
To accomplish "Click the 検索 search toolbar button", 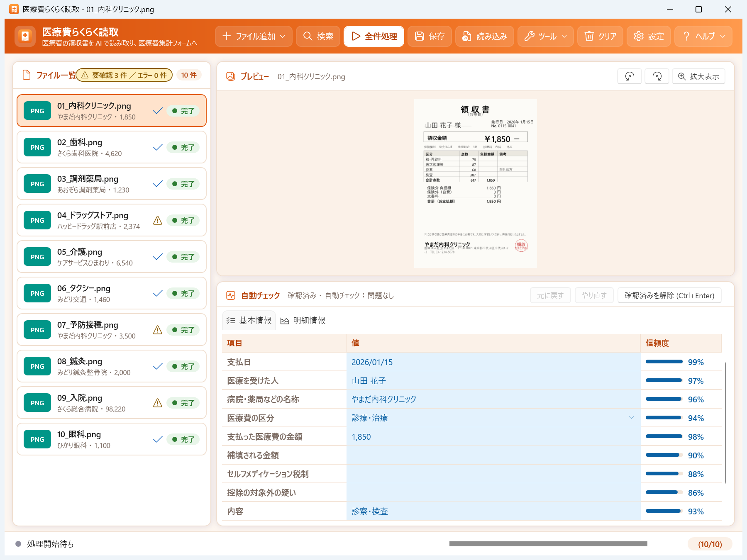I will tap(318, 36).
